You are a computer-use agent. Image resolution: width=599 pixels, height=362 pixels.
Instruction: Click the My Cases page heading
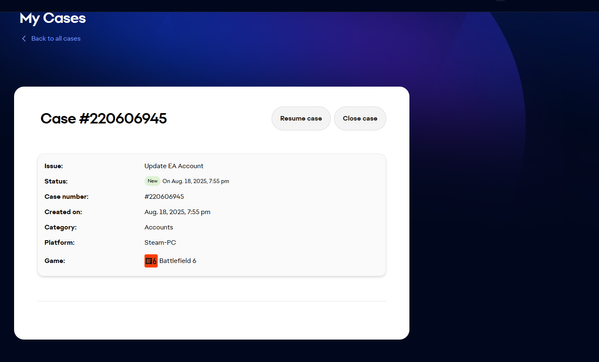[53, 18]
